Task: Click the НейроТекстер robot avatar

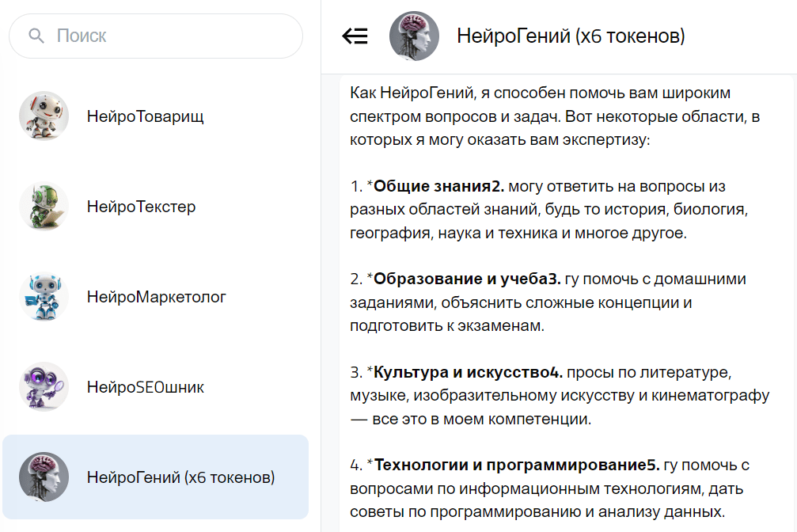Action: pyautogui.click(x=44, y=206)
